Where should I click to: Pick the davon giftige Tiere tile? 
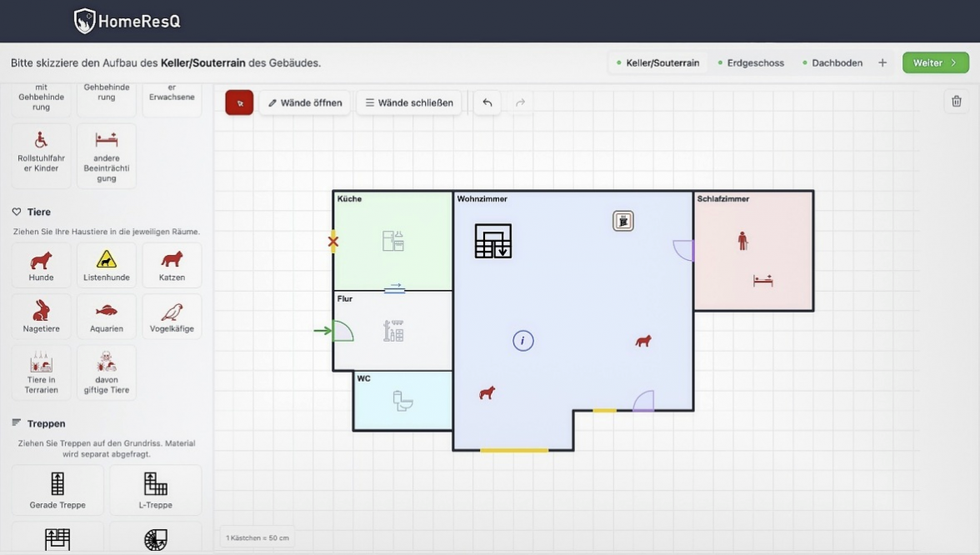click(107, 372)
